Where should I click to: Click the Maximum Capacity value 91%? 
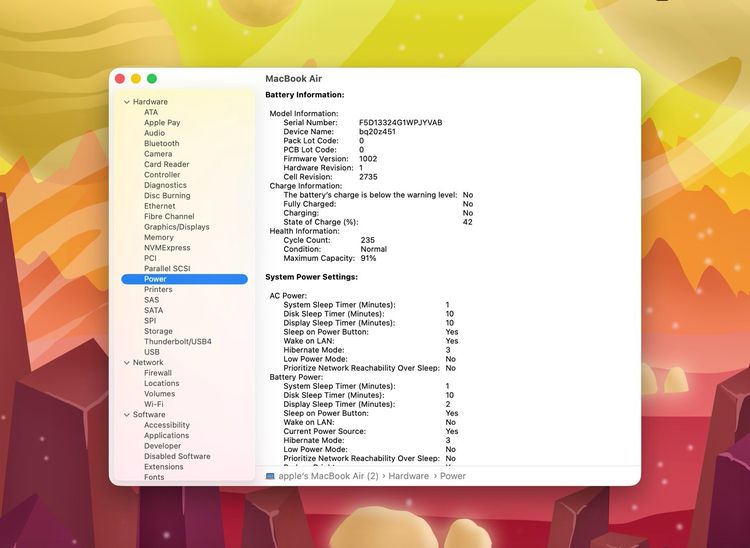point(368,258)
